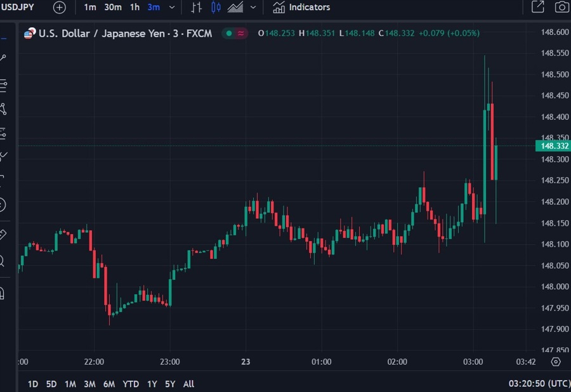Select the candlestick chart style icon

(216, 7)
